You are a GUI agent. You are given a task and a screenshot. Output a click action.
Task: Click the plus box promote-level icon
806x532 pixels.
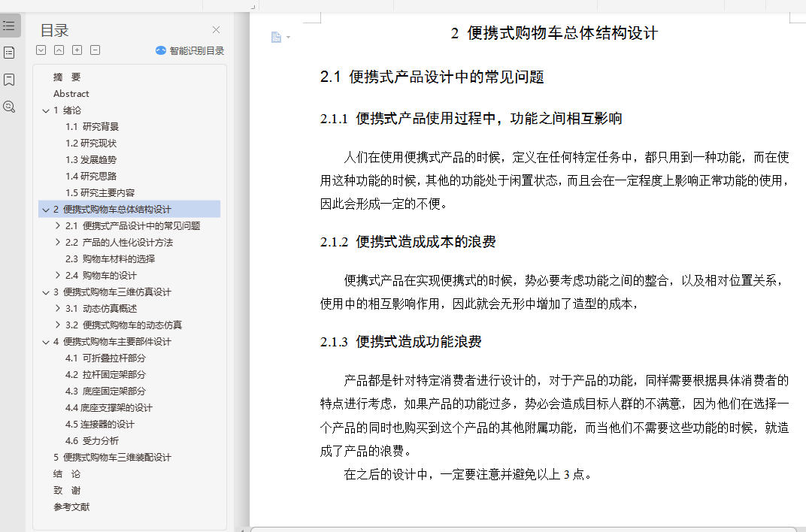(x=77, y=50)
